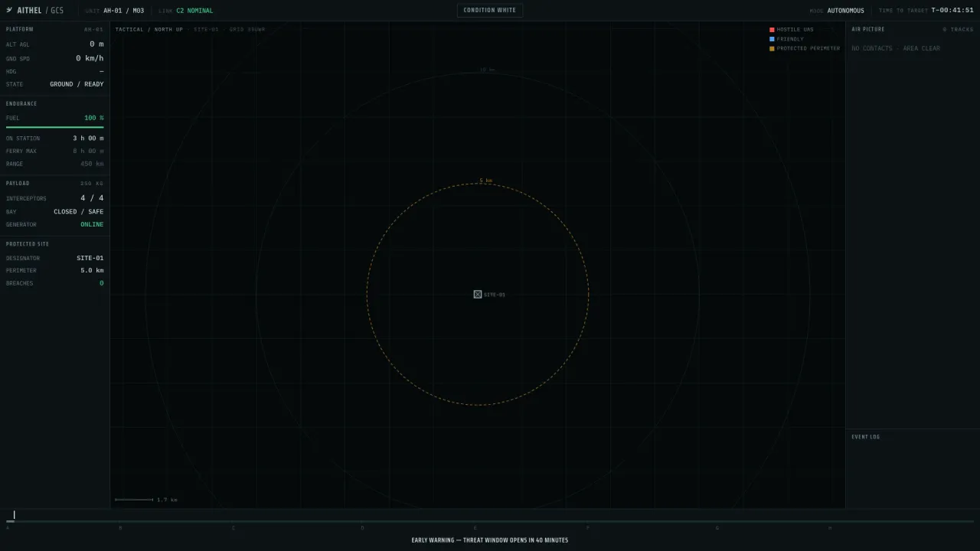
Task: Click NO CONTACTS · AREA CLEAR message
Action: pos(896,48)
